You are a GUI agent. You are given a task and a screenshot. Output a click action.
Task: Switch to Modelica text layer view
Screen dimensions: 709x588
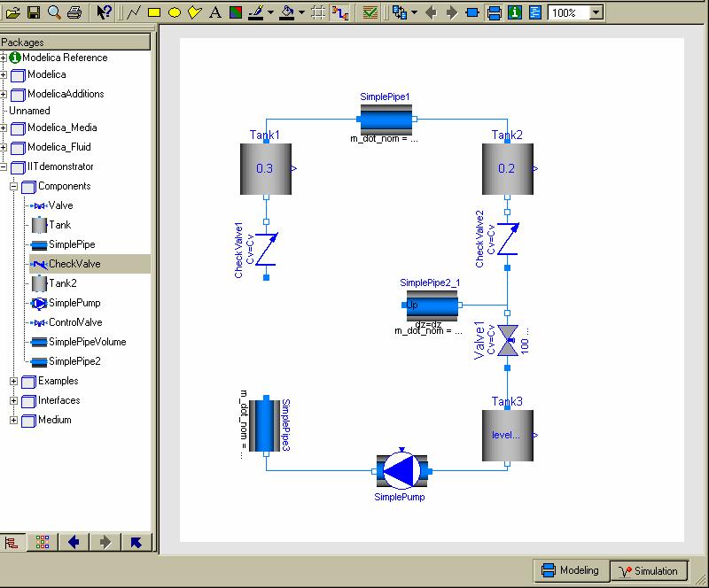(535, 12)
